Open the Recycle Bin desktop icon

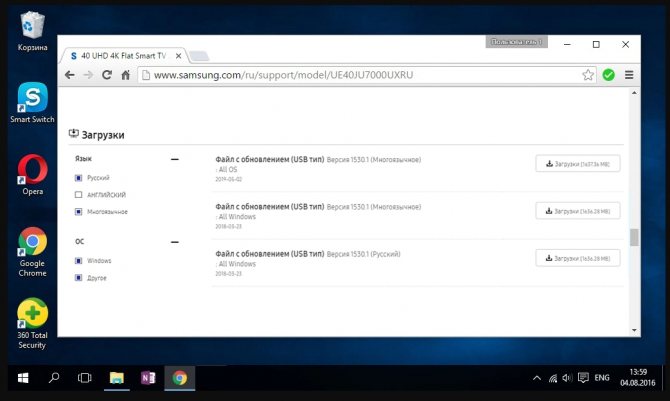(32, 31)
